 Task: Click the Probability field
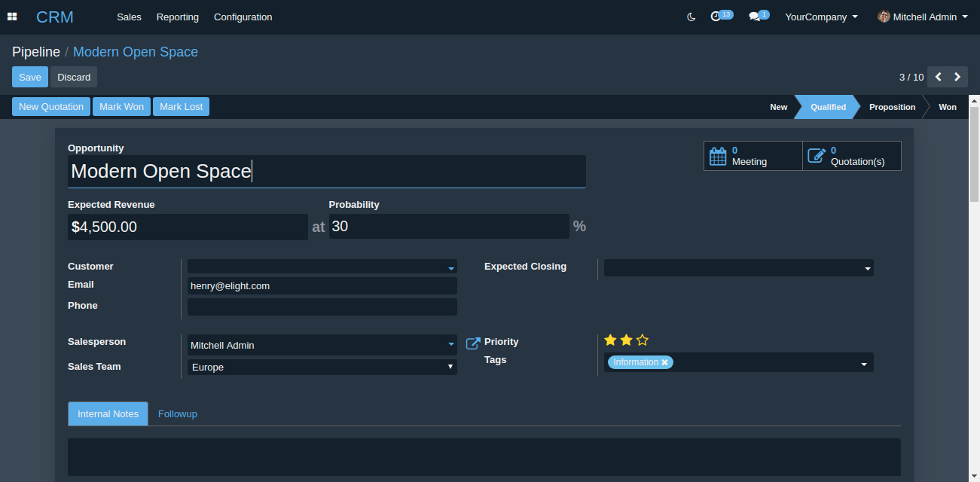[449, 227]
